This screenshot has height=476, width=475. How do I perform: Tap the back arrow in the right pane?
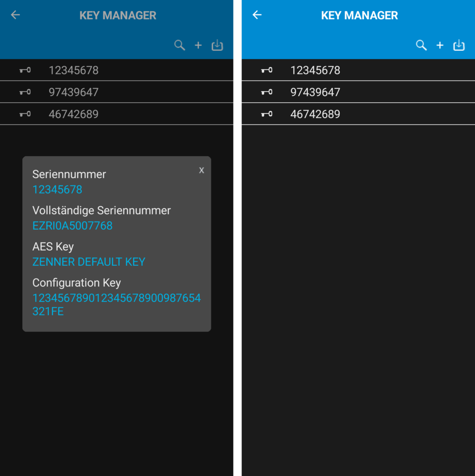[257, 15]
